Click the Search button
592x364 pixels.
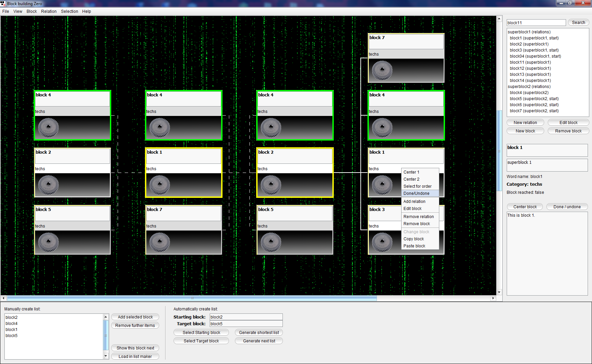[x=579, y=23]
